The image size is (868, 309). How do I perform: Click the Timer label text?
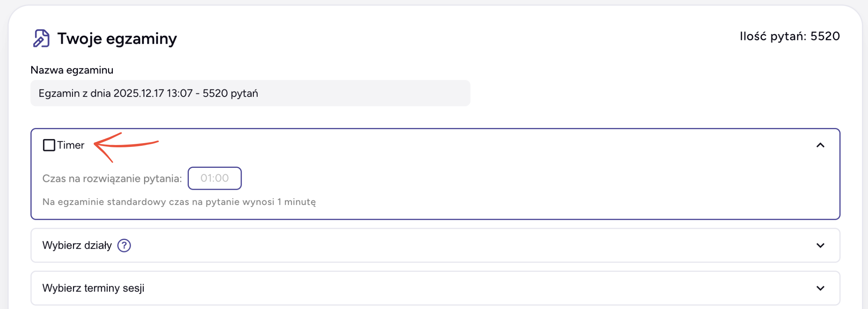click(71, 145)
